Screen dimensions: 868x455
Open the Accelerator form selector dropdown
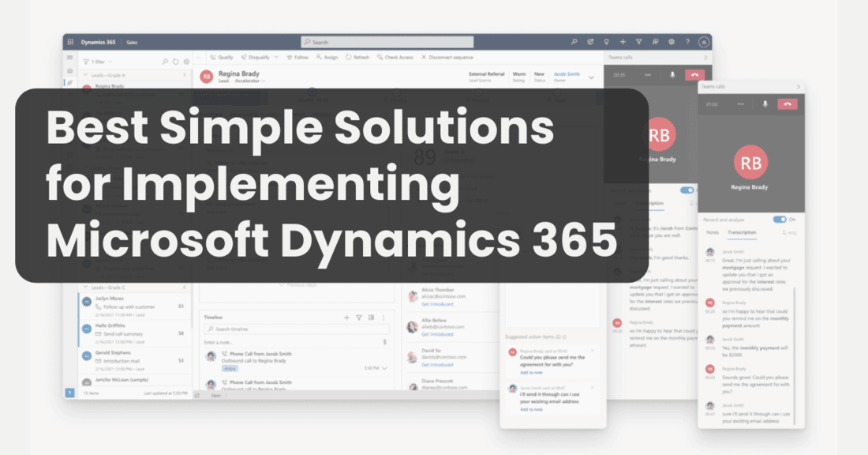tap(249, 81)
